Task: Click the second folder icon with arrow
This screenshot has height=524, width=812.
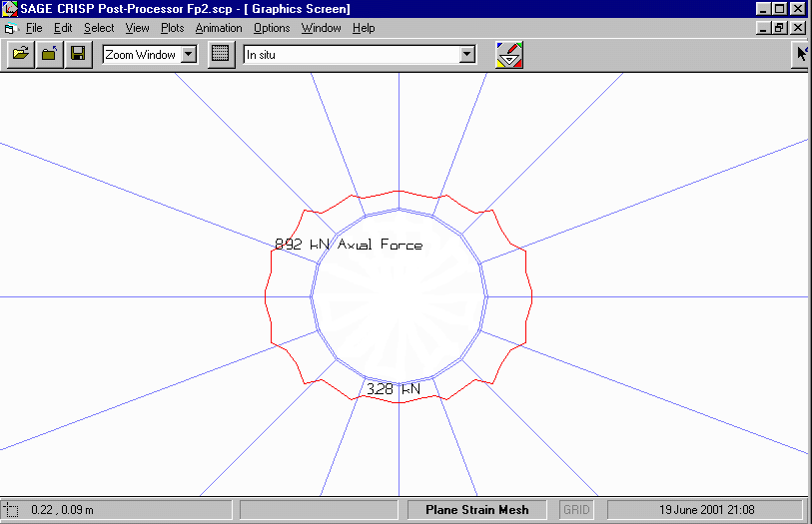Action: (x=50, y=54)
